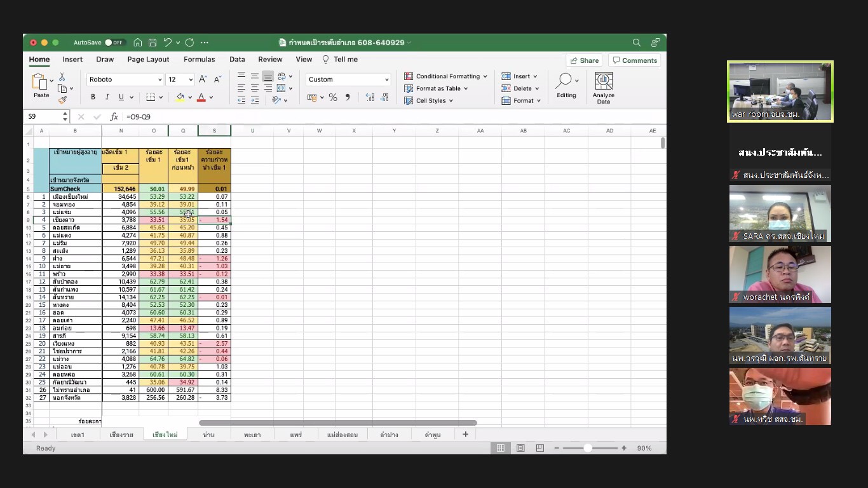The image size is (868, 488).
Task: Toggle bottom vertical alignment
Action: (x=268, y=76)
